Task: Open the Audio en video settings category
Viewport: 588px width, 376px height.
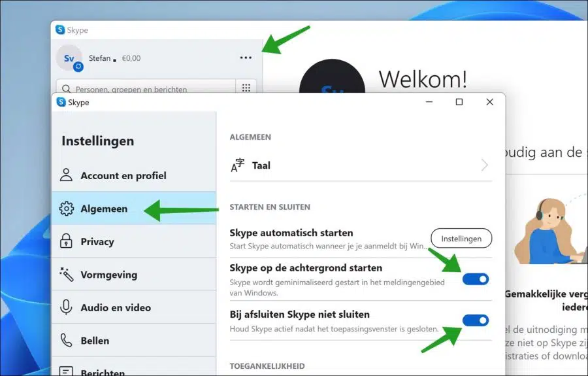Action: (x=134, y=307)
